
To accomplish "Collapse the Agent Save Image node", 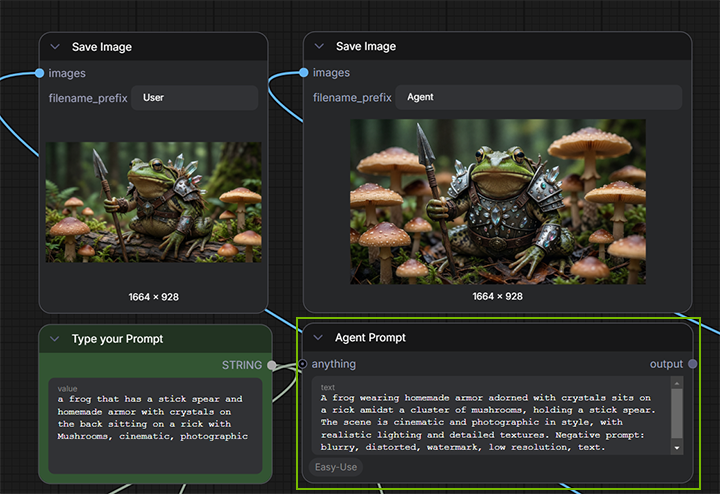I will [319, 46].
